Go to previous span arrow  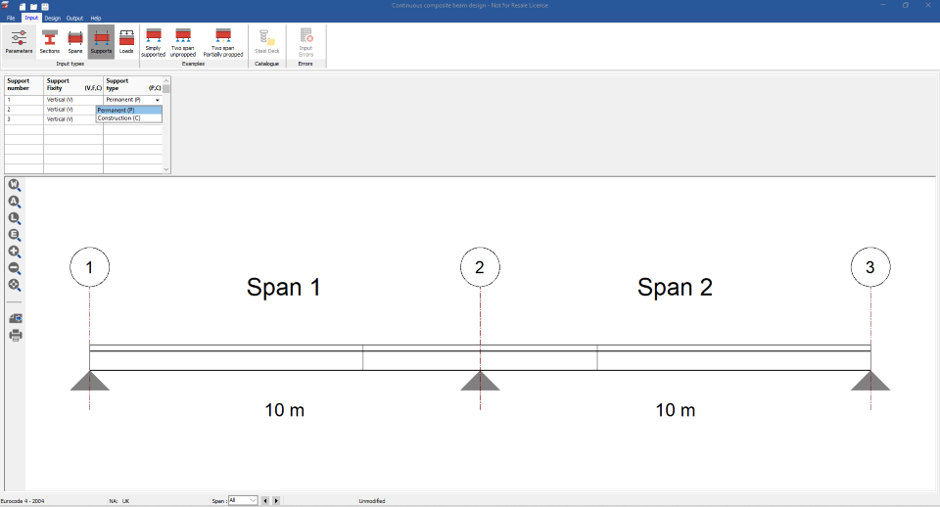265,500
